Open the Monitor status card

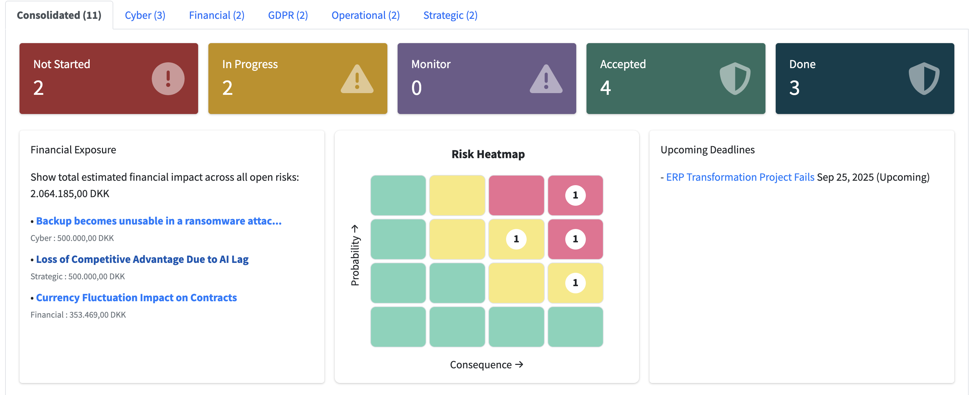coord(487,78)
